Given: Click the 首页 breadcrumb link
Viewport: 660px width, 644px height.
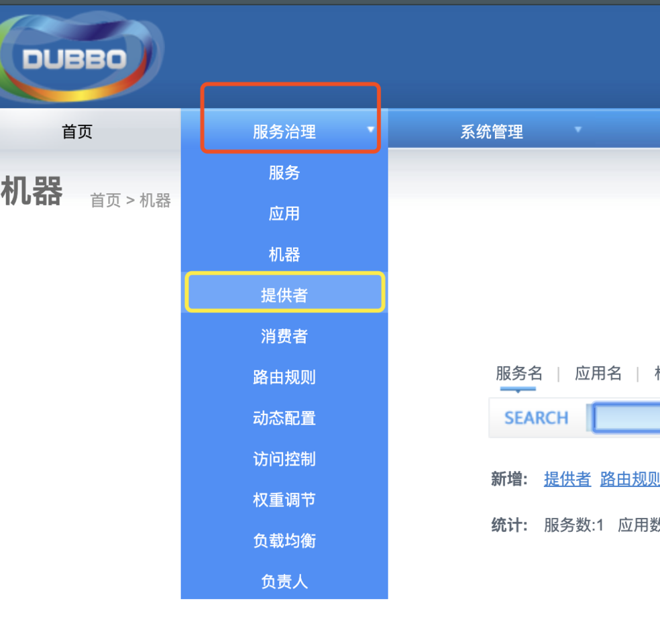Looking at the screenshot, I should click(x=105, y=200).
